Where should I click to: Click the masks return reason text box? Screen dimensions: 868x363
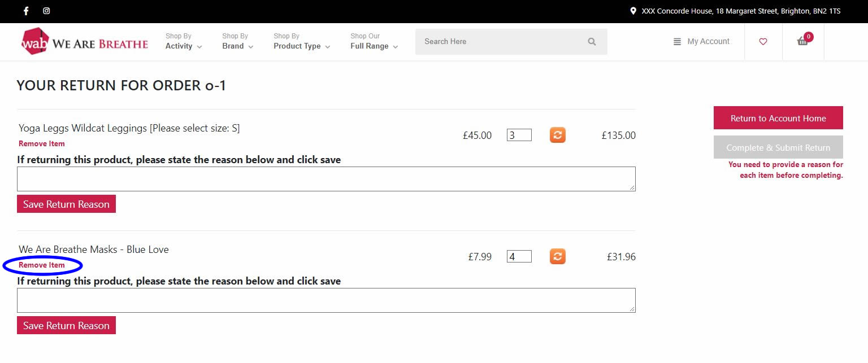point(326,300)
